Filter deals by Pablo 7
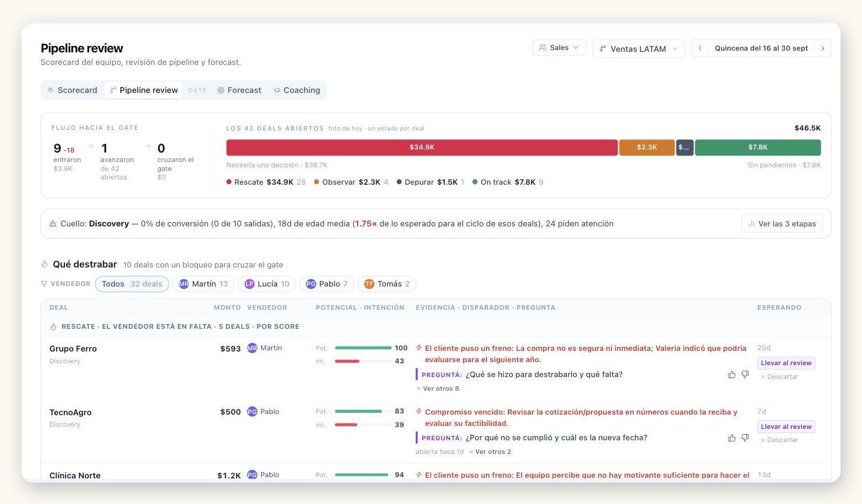 pyautogui.click(x=327, y=284)
